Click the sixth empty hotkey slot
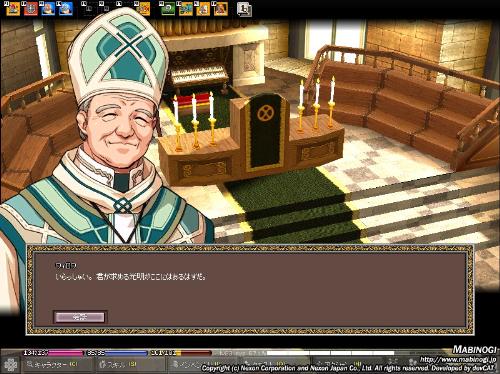Viewport: 500px width, 374px height. 107,9
